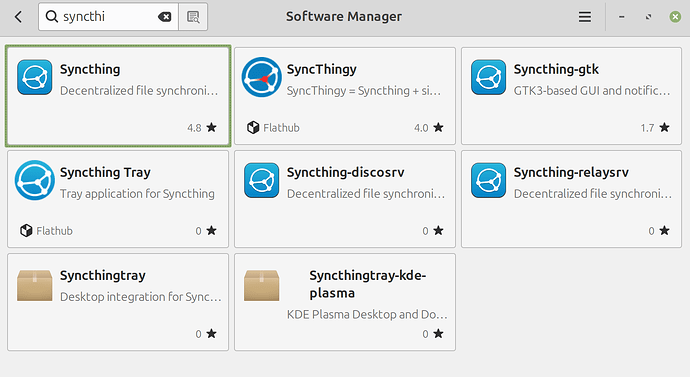Open the Syncthing-gtk title
Viewport: 690px width, 377px height.
556,69
